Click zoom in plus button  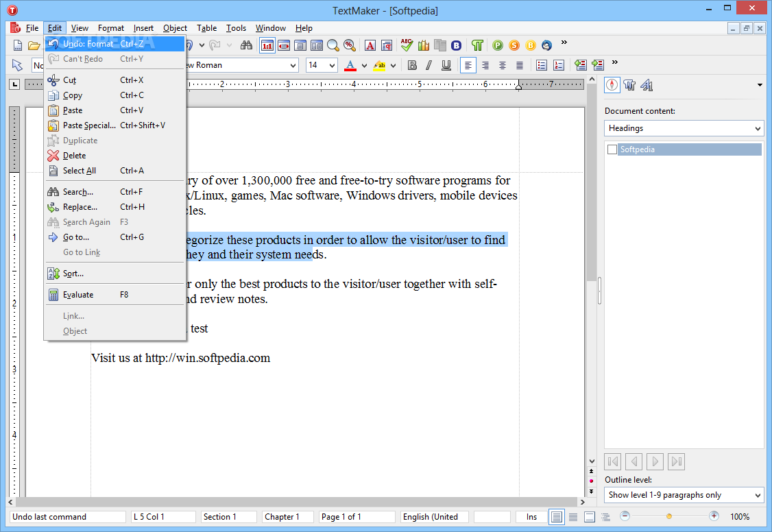(x=714, y=516)
